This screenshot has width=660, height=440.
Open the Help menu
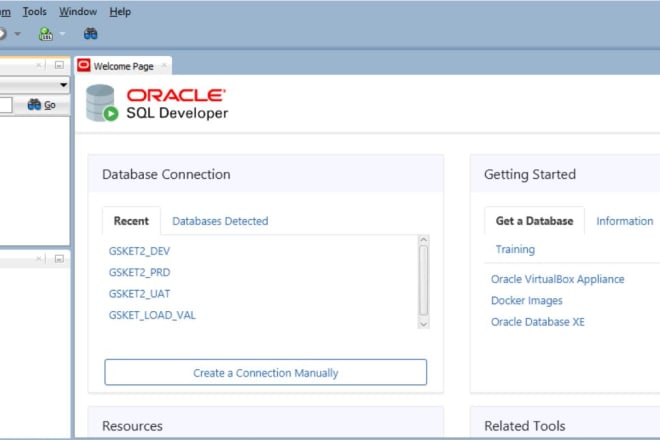pos(120,12)
